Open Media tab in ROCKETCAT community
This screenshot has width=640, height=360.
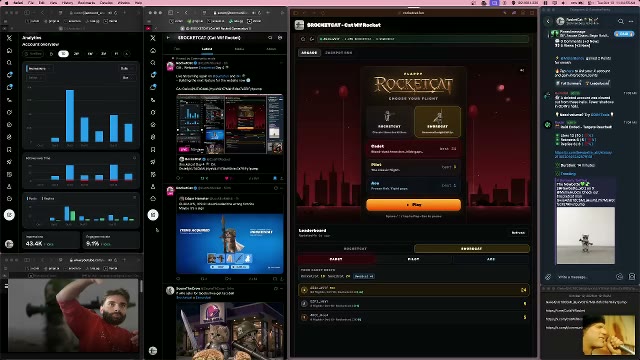pyautogui.click(x=239, y=49)
